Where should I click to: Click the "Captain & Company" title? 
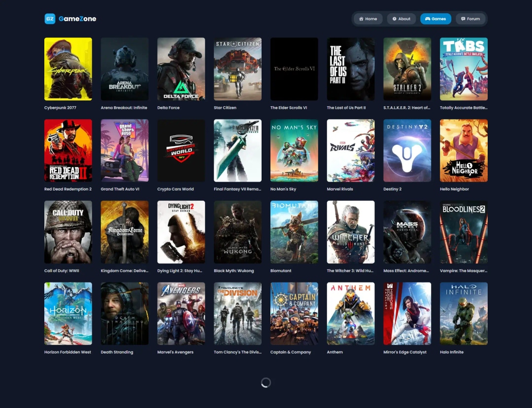(x=291, y=352)
